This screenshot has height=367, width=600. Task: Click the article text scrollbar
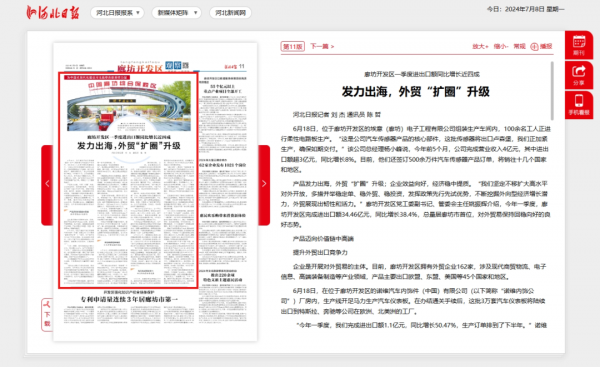click(x=552, y=91)
